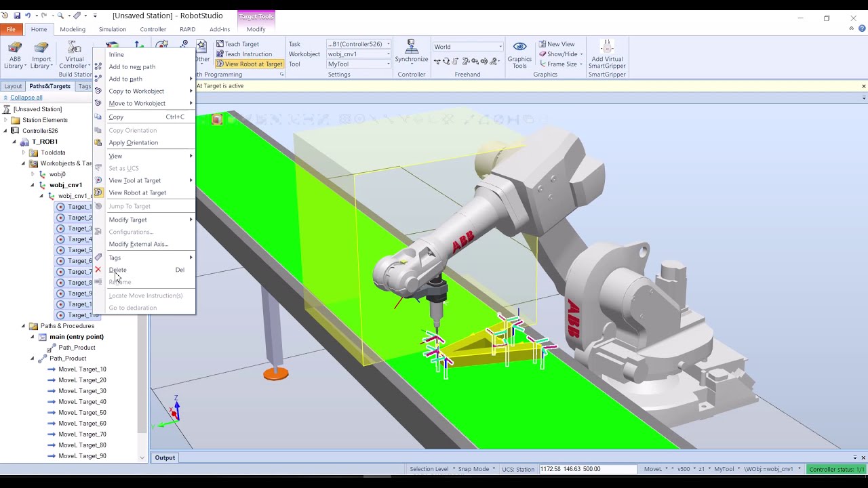Switch to the Add-Ins ribbon tab
The image size is (868, 488).
[x=220, y=29]
